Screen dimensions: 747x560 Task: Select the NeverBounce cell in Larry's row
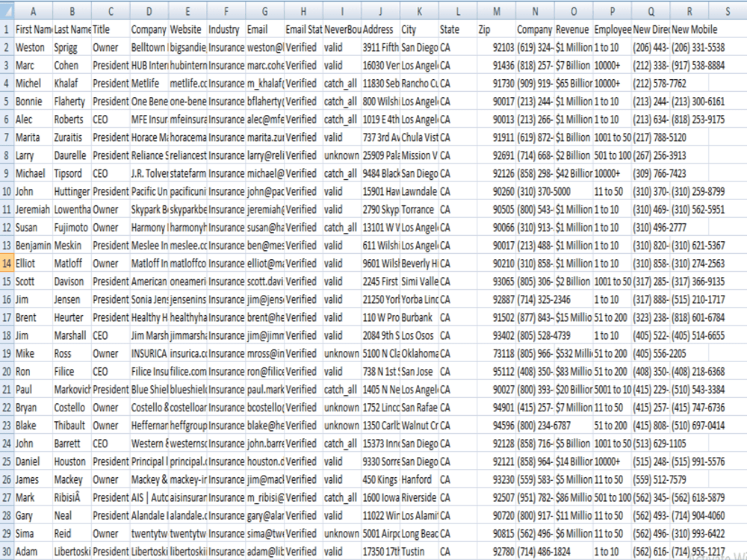[342, 156]
